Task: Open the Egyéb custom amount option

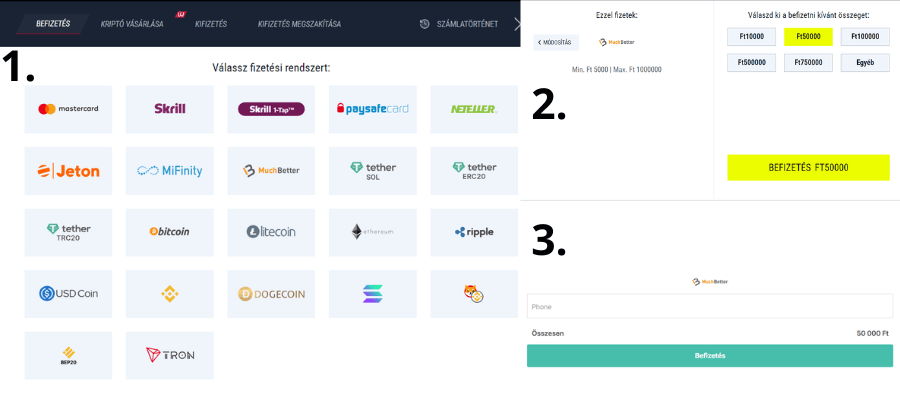Action: click(865, 62)
